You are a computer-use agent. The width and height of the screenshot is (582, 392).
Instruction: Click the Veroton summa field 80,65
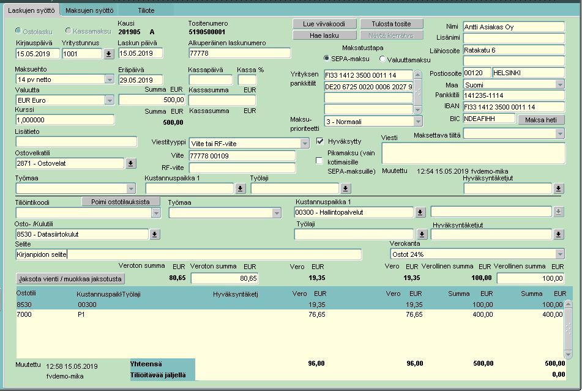225,278
